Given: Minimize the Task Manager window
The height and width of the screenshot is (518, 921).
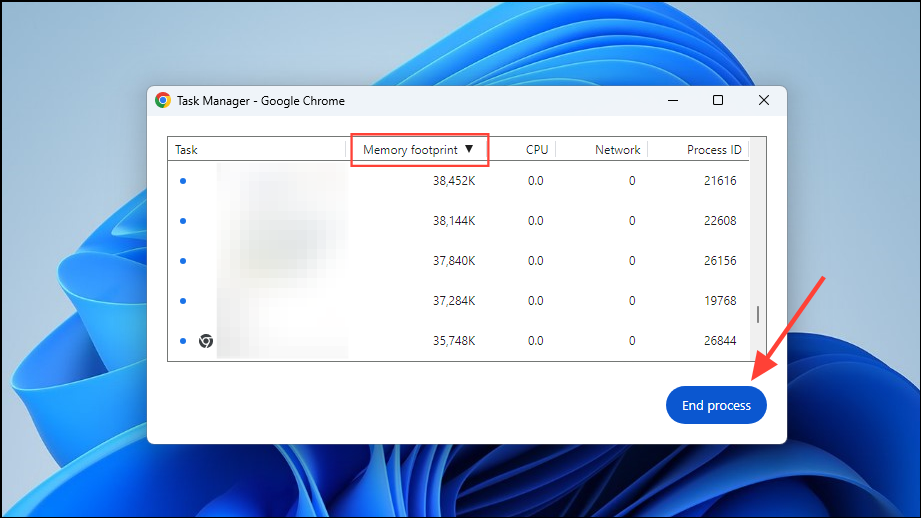Looking at the screenshot, I should click(673, 100).
